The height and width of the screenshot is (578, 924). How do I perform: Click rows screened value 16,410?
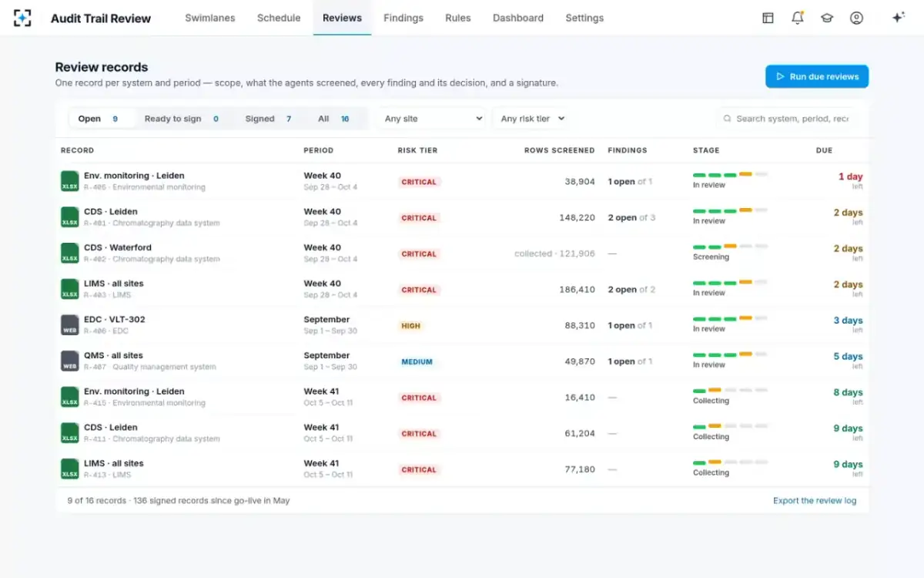[580, 398]
